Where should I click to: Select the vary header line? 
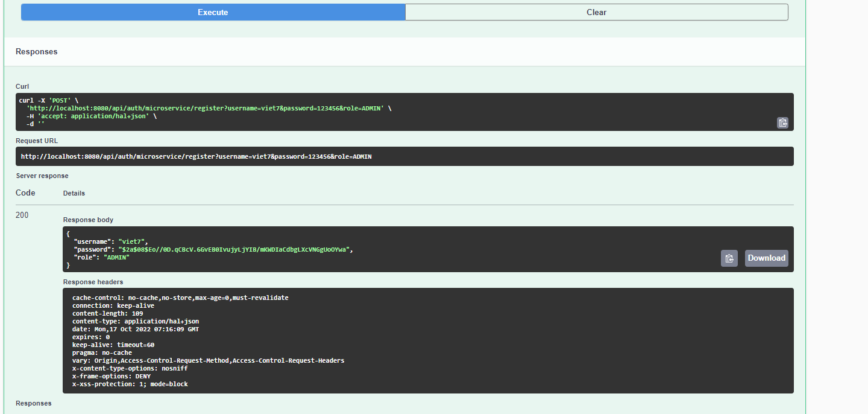(x=209, y=360)
